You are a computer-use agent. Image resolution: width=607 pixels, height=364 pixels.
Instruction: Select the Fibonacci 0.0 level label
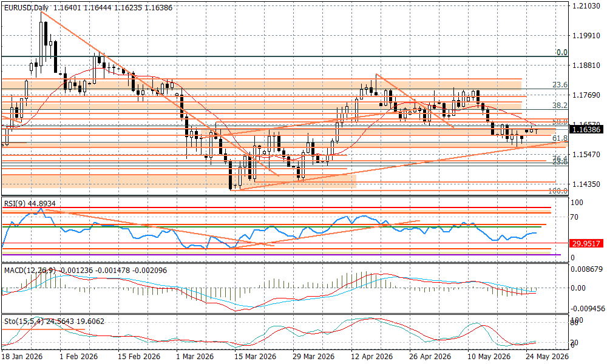click(561, 52)
